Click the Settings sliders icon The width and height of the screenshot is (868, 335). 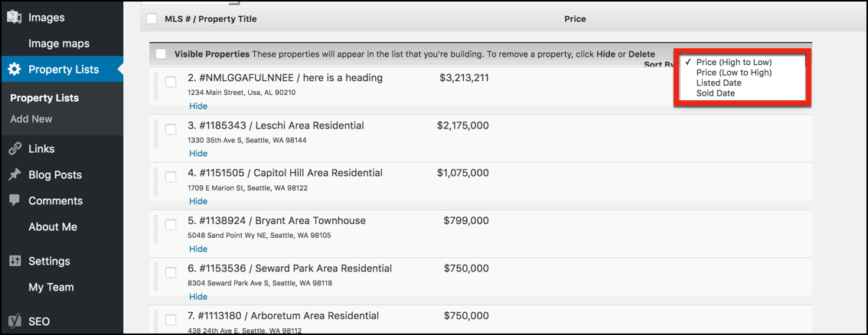[x=14, y=261]
